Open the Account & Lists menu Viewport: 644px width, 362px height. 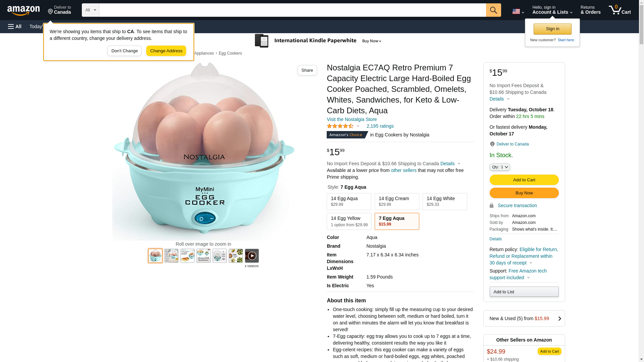[x=552, y=10]
